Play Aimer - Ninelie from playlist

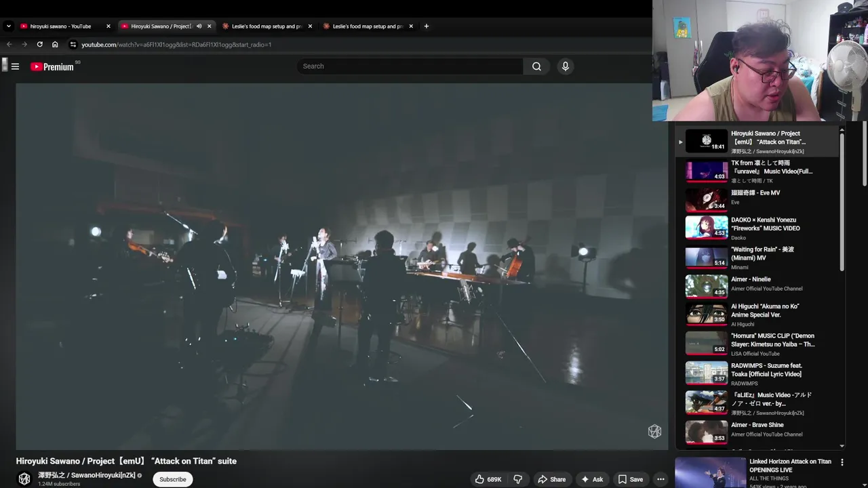[757, 286]
